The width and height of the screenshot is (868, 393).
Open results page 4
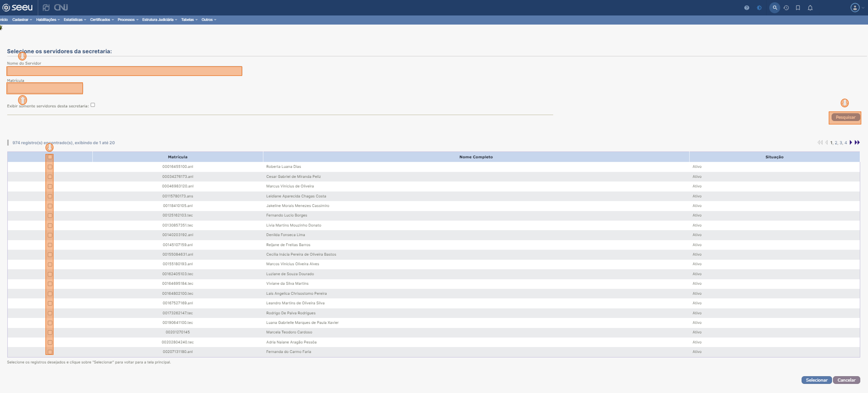846,143
